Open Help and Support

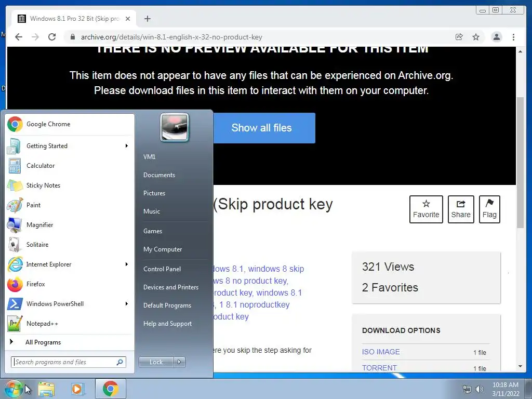168,324
